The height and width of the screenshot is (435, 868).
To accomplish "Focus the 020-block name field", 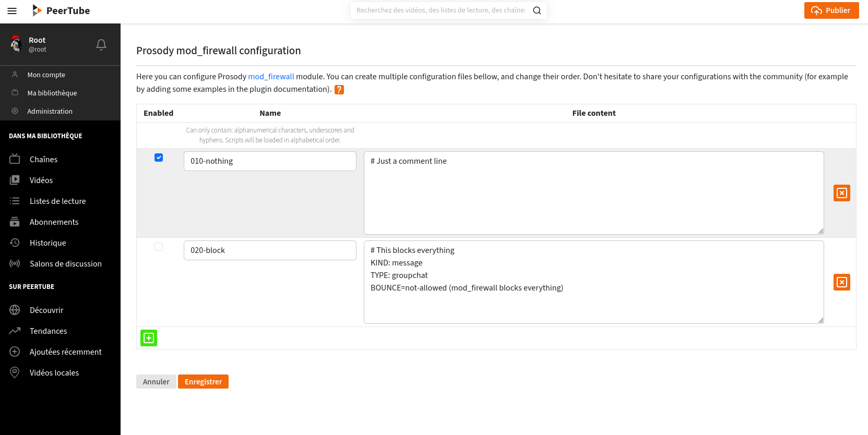I will click(x=270, y=250).
